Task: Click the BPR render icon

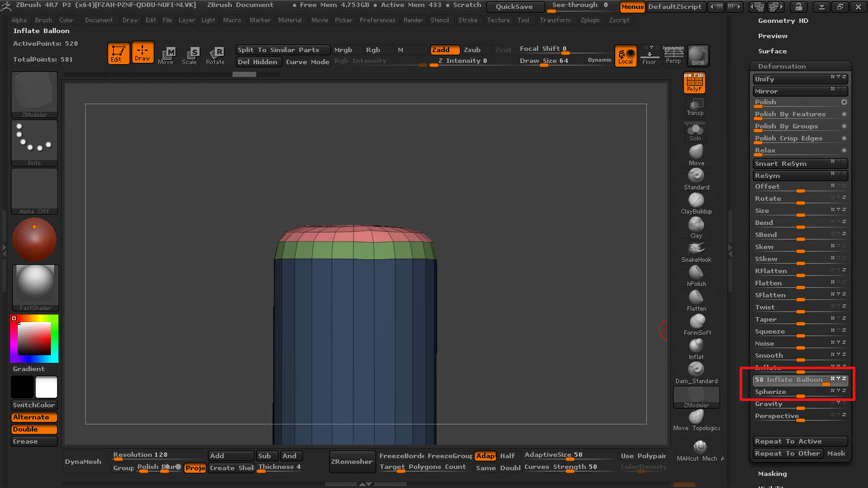Action: point(698,55)
